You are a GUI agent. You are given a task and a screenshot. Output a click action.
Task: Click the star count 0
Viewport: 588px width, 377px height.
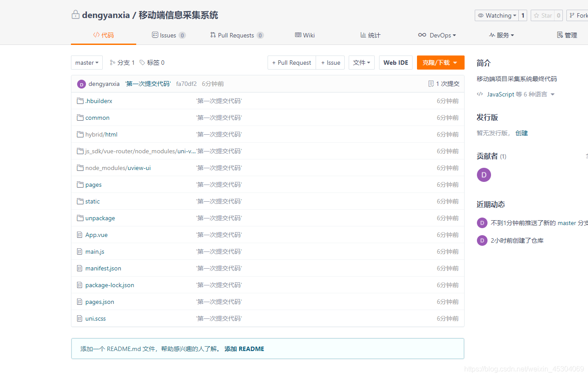(x=558, y=15)
